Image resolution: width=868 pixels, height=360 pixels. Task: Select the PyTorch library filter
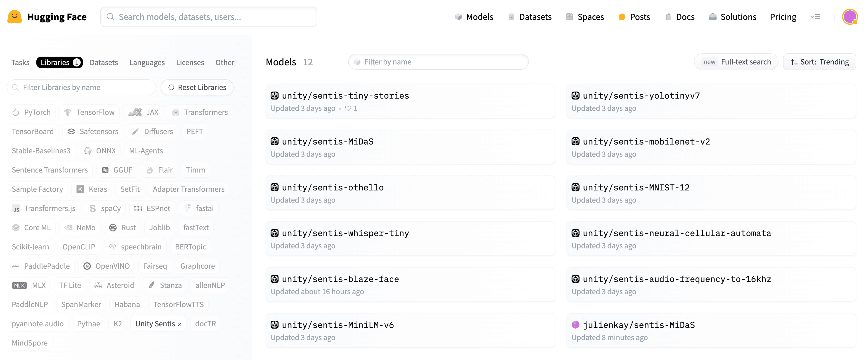click(x=31, y=112)
